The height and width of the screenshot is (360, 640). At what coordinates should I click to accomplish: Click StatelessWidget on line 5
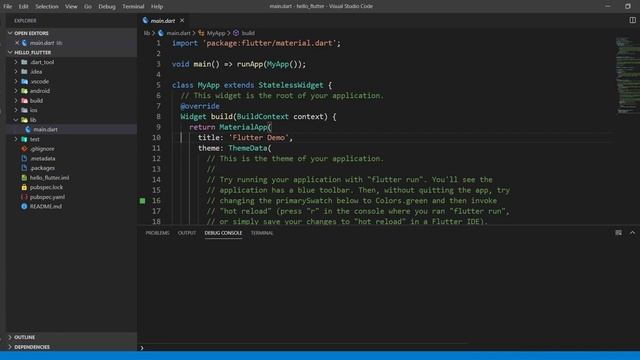pyautogui.click(x=291, y=85)
